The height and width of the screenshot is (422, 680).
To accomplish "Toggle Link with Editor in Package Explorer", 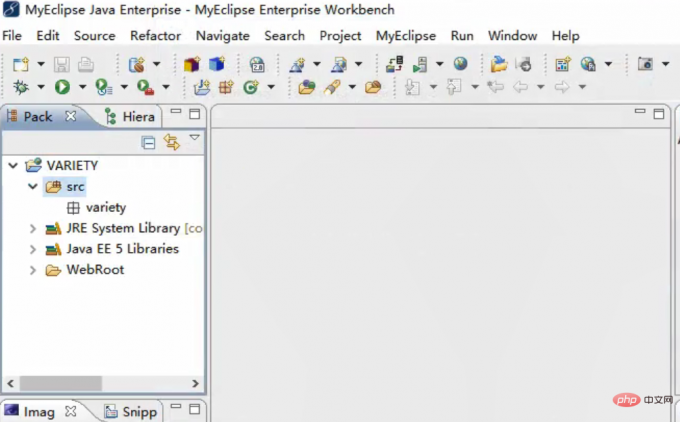I will tap(171, 142).
